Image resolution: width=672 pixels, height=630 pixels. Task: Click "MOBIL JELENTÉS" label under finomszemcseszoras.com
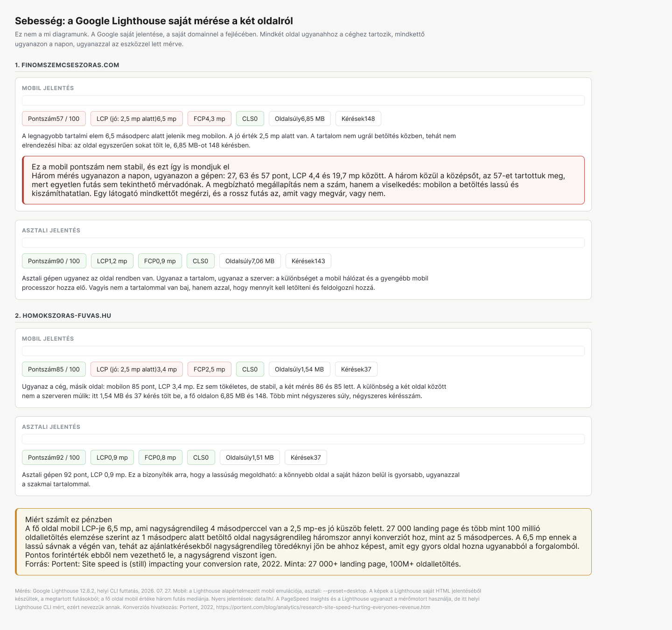pos(48,88)
